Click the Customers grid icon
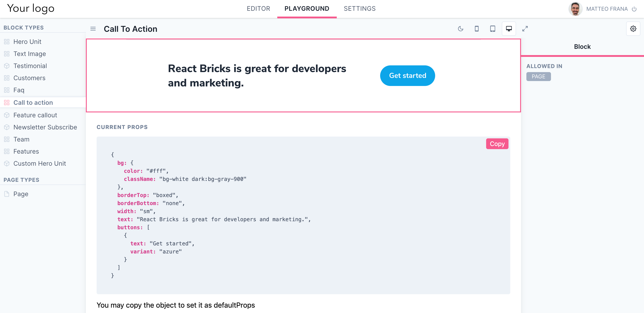The height and width of the screenshot is (313, 644). [x=7, y=78]
